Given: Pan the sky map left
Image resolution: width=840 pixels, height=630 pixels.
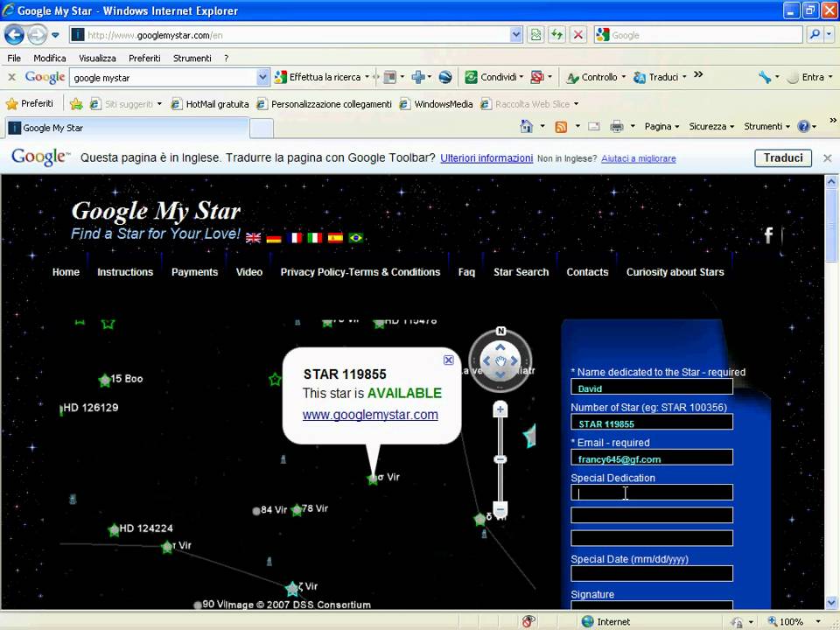Looking at the screenshot, I should [x=486, y=361].
